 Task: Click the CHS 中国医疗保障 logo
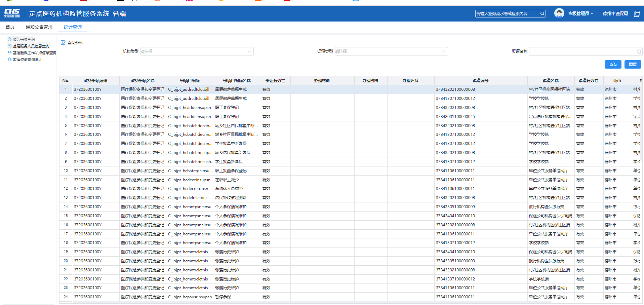click(x=12, y=13)
